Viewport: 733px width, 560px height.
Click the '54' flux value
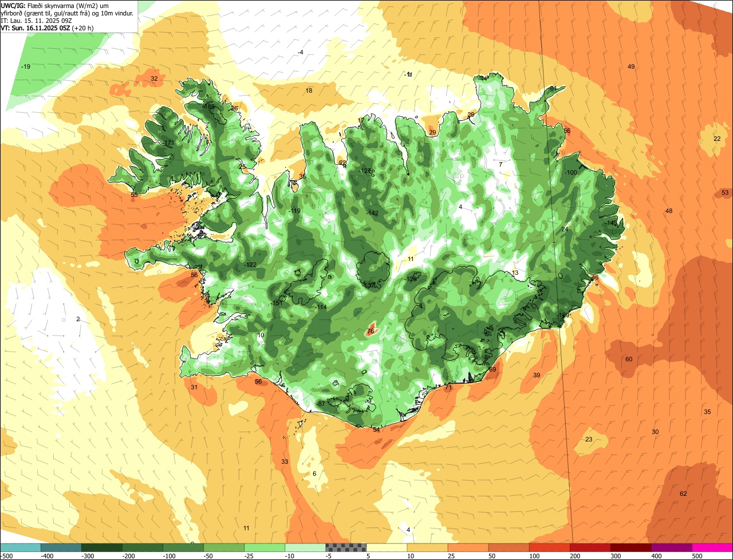pos(376,430)
